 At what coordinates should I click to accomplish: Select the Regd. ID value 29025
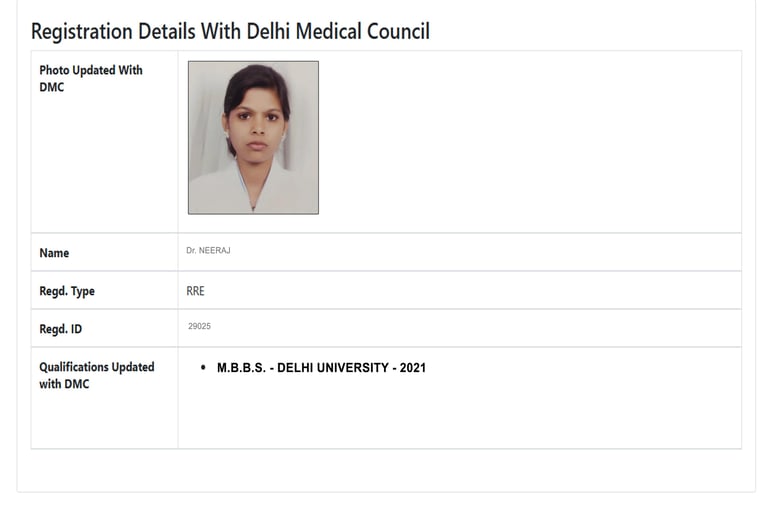[199, 326]
